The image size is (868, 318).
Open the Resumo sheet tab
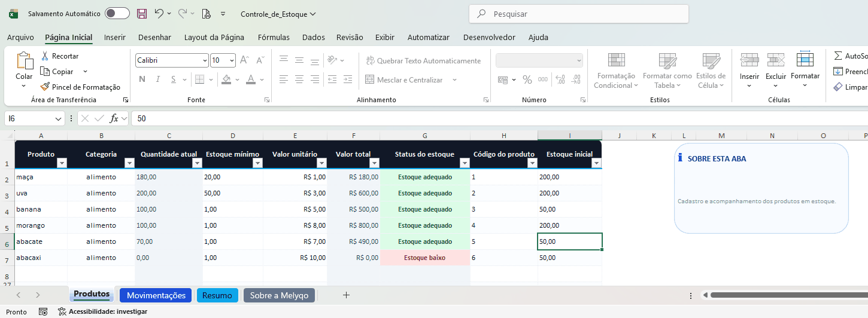[217, 295]
